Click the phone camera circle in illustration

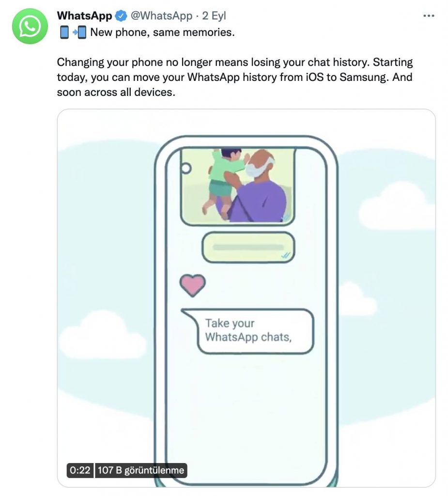pyautogui.click(x=185, y=168)
